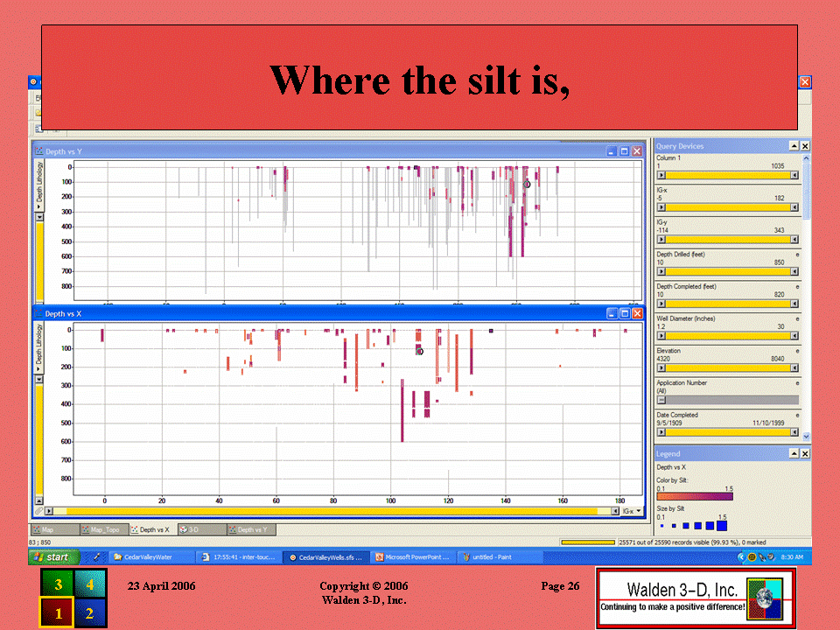
Task: Click the Microsoft PowerPoint taskbar item
Action: tap(411, 556)
